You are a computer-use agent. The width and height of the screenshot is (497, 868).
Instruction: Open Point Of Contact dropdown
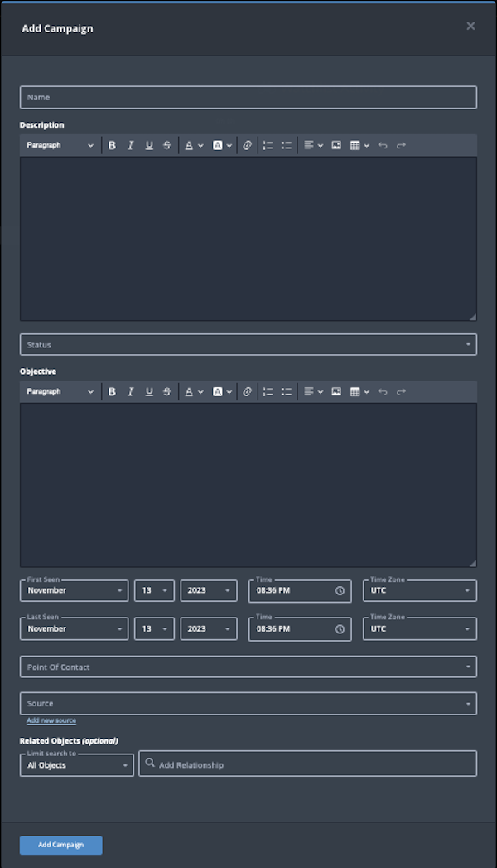click(x=248, y=667)
